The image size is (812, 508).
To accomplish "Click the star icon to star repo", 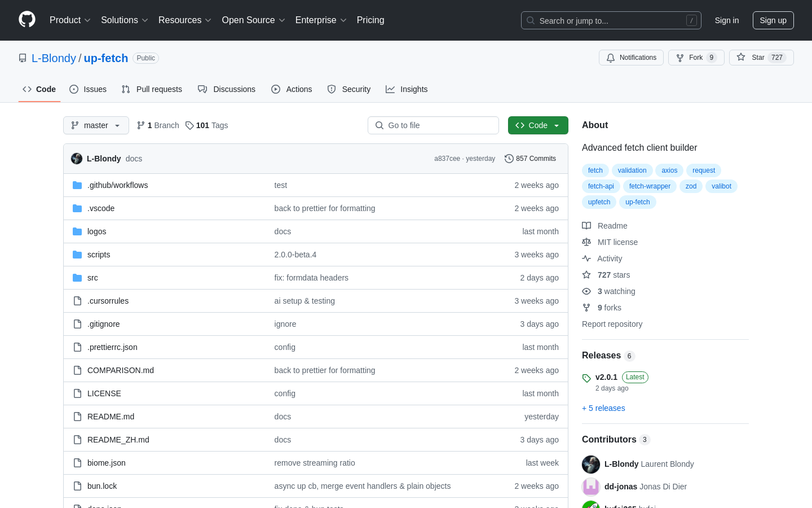I will click(741, 57).
